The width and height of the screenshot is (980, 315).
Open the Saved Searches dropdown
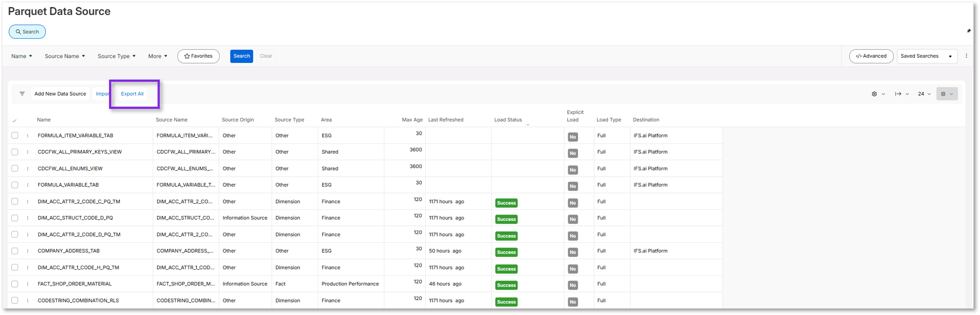click(927, 56)
